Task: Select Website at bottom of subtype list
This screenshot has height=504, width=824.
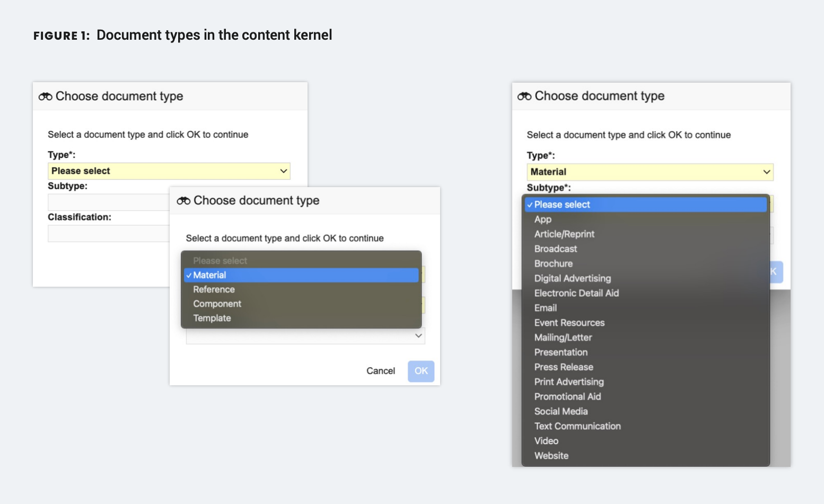Action: (551, 456)
